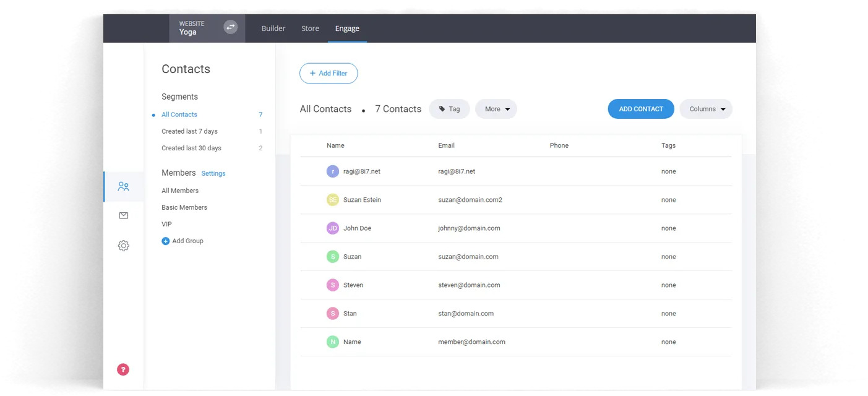Open Members Settings link
The width and height of the screenshot is (868, 396).
coord(213,174)
